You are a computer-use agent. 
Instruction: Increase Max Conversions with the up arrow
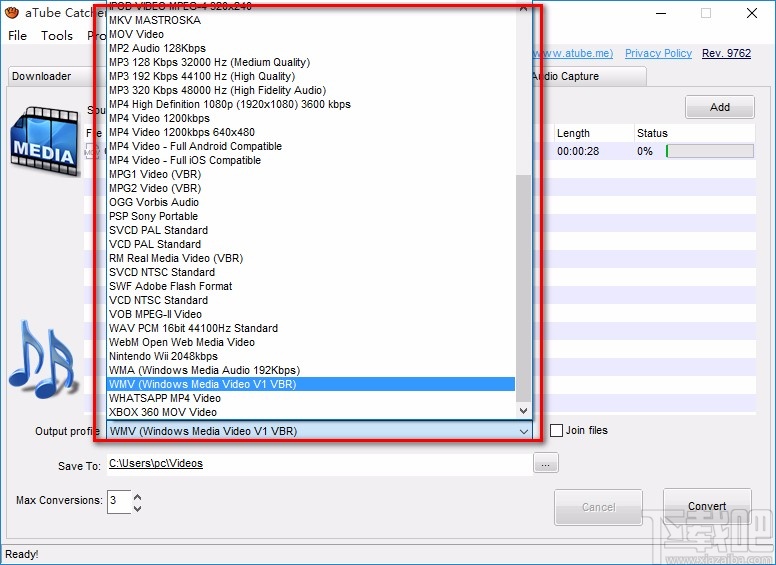coord(138,497)
